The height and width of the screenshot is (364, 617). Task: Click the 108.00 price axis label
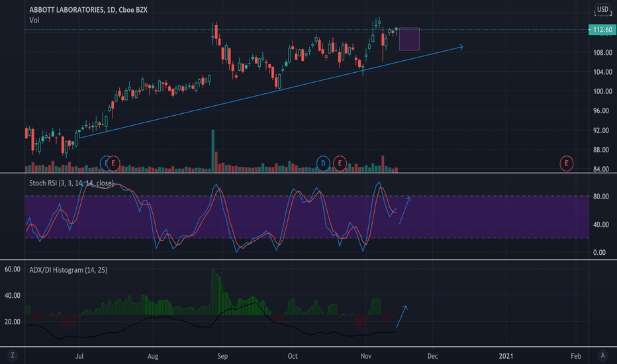pyautogui.click(x=602, y=52)
